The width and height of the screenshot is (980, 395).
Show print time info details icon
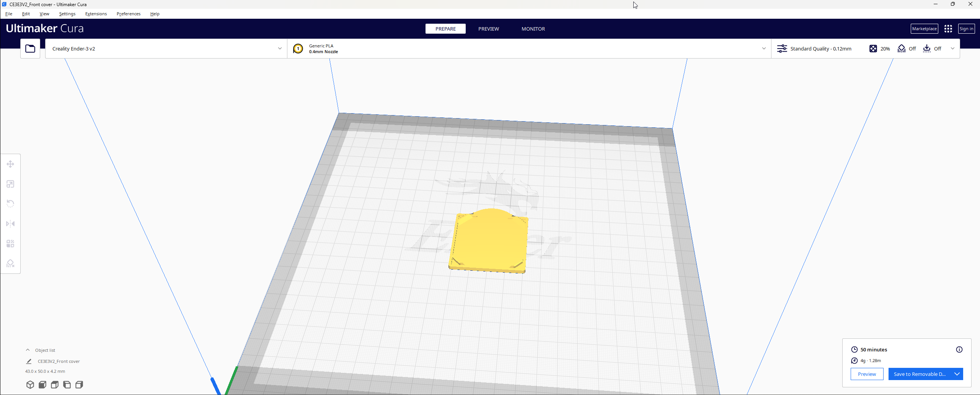pyautogui.click(x=959, y=349)
